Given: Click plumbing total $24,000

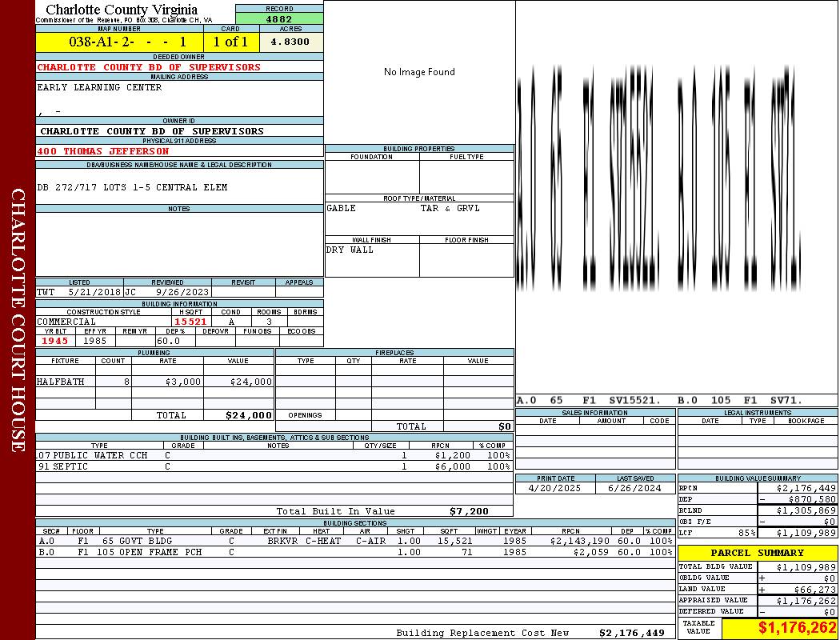Looking at the screenshot, I should tap(249, 415).
